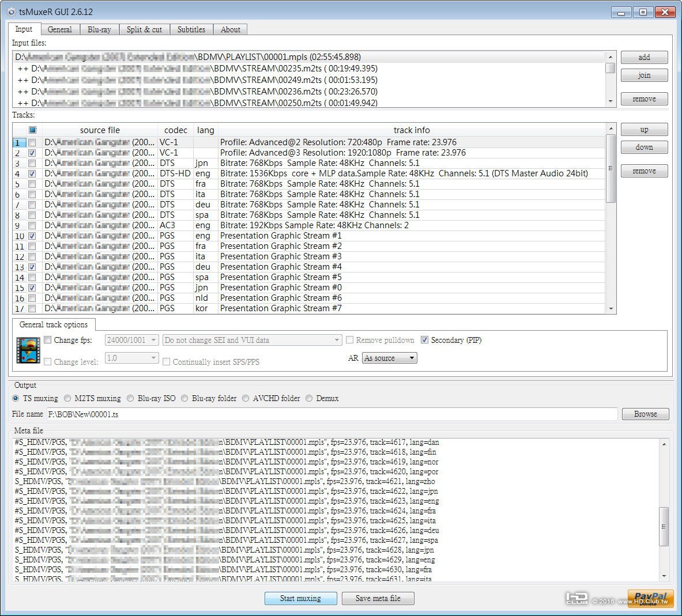The image size is (682, 616).
Task: Open the Change level 1.0 dropdown
Action: point(131,358)
